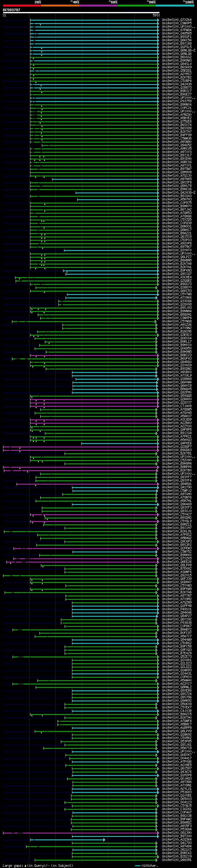The width and height of the screenshot is (197, 868).
Task: Select hit label UniRef100_Q84SL0
Action: click(177, 64)
